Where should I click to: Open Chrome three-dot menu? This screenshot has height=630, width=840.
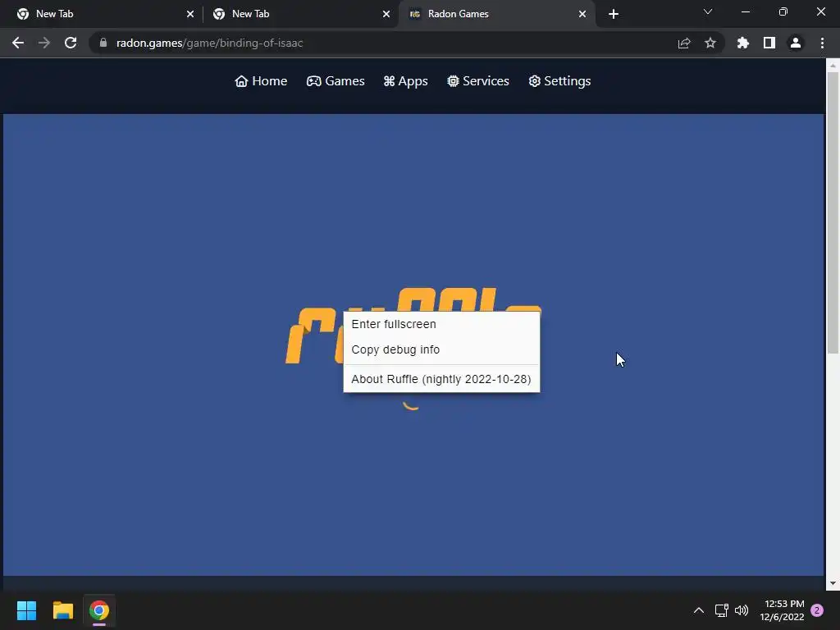pos(822,43)
